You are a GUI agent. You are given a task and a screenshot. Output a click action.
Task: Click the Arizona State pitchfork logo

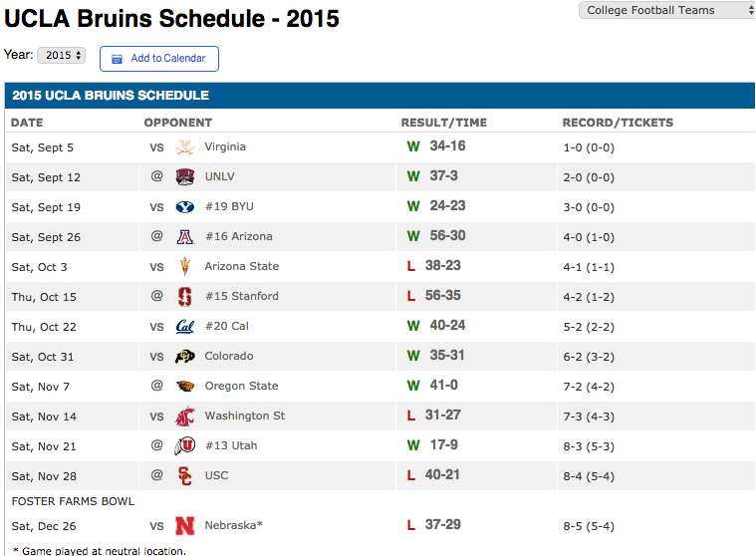click(184, 267)
